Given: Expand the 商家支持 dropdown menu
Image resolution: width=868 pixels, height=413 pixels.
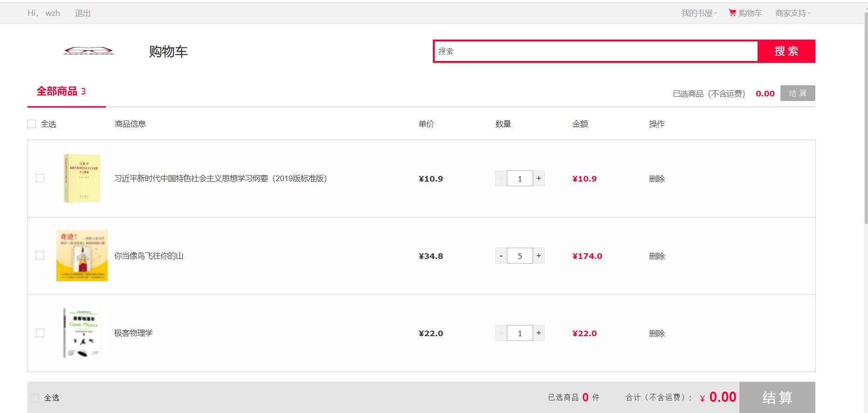Looking at the screenshot, I should click(x=793, y=13).
